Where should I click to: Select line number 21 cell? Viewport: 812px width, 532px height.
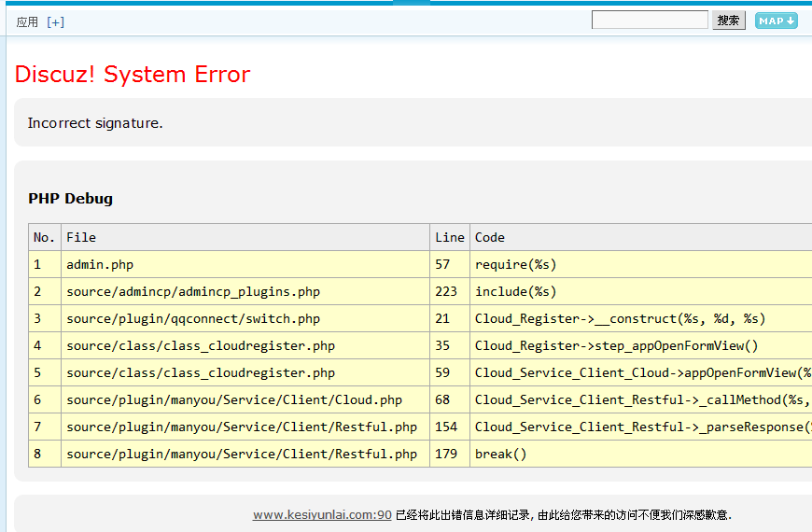450,318
